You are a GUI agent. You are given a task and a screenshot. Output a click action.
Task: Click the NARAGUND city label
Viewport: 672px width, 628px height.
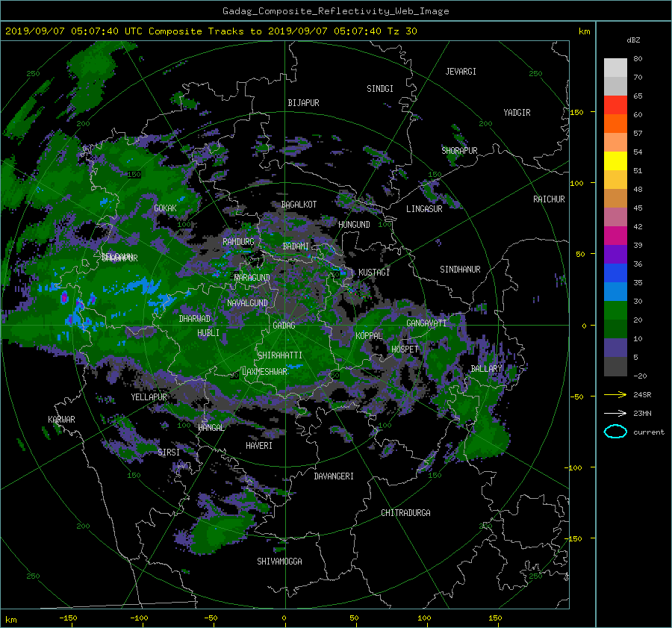tap(252, 278)
